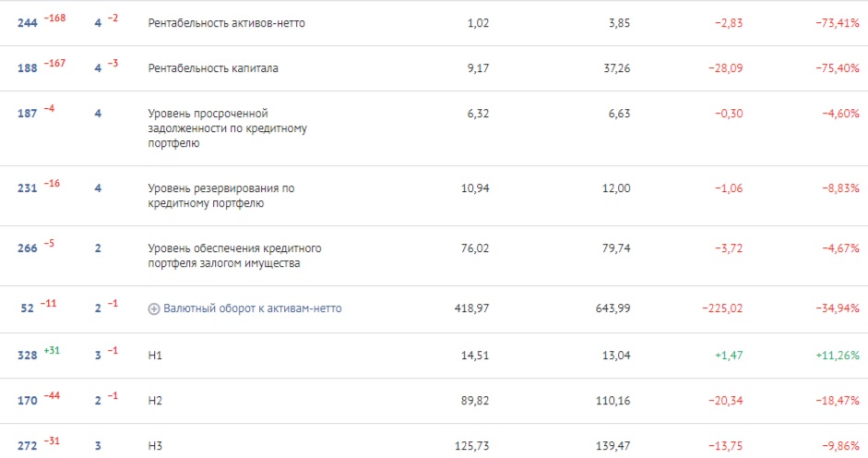The width and height of the screenshot is (868, 458).
Task: Click rank 328 in Н1 row
Action: pos(28,356)
